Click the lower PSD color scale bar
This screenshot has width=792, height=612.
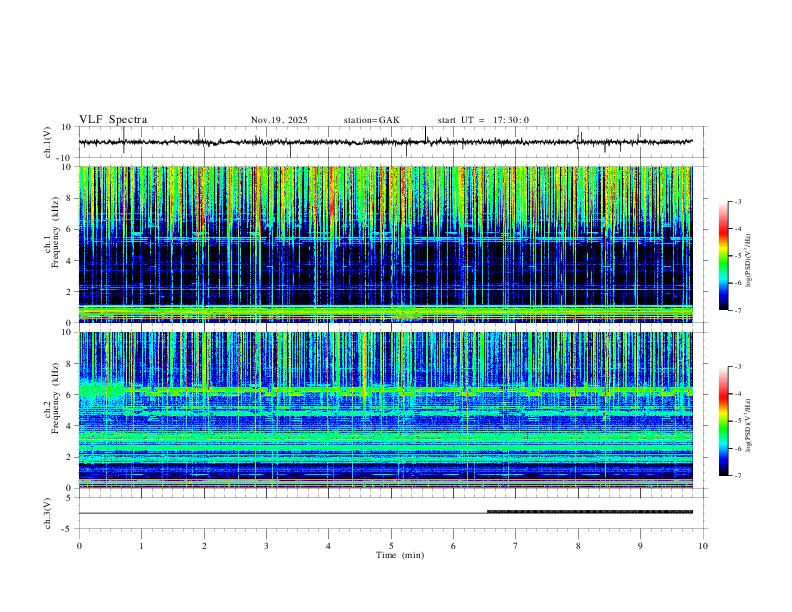point(723,421)
